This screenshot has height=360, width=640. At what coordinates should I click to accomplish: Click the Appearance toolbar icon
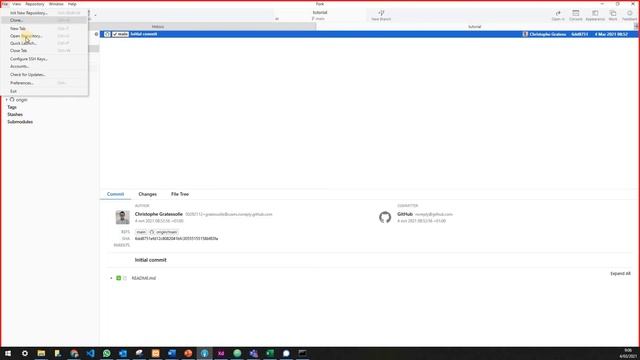595,15
